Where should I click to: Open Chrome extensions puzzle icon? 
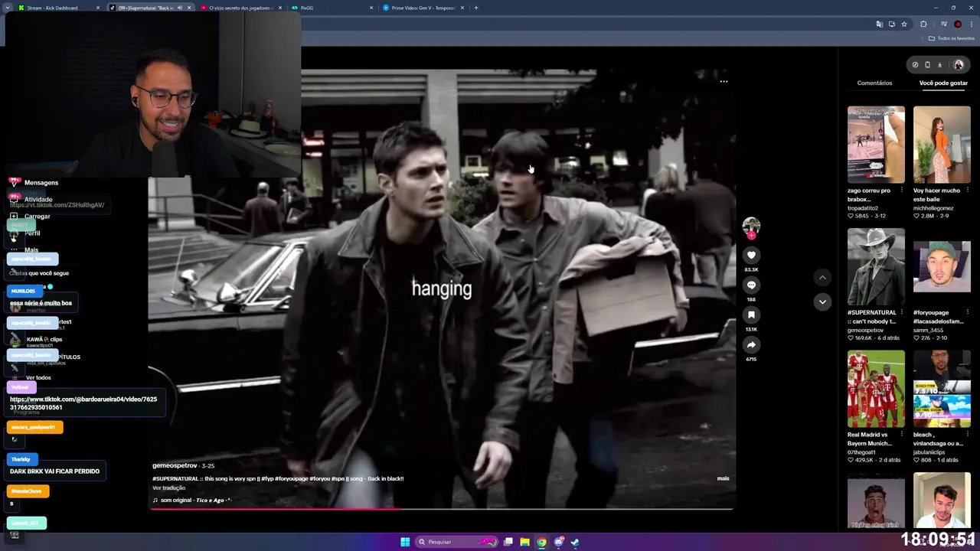923,24
